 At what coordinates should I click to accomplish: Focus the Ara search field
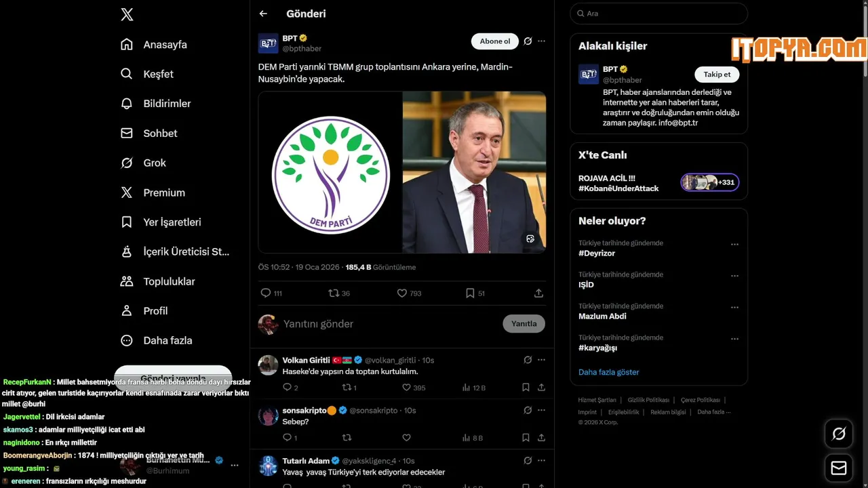[x=658, y=14]
